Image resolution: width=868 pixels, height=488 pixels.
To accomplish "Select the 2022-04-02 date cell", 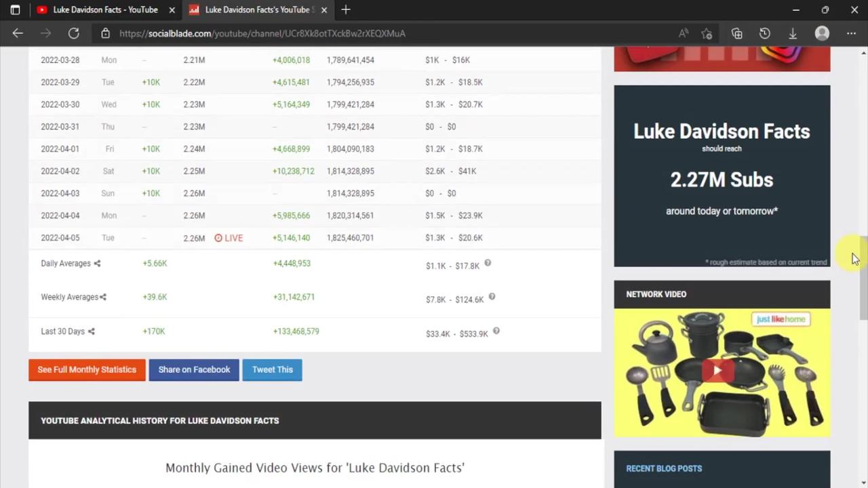I will click(60, 171).
